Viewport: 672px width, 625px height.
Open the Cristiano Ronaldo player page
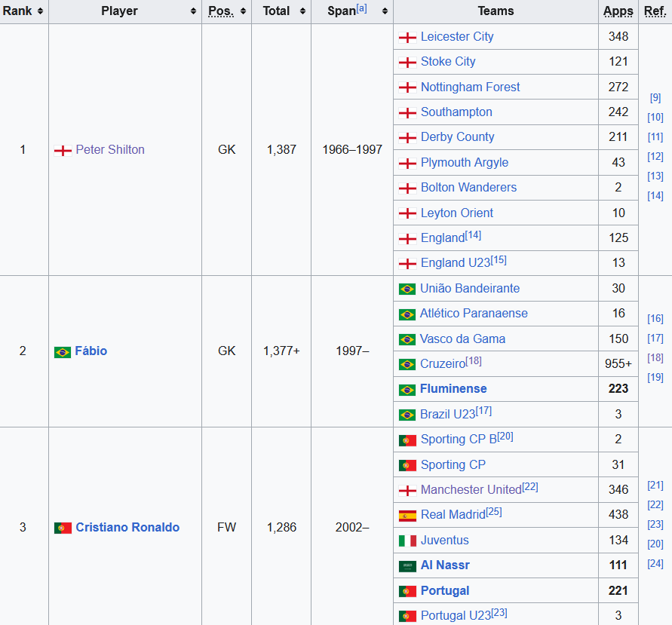coord(127,527)
